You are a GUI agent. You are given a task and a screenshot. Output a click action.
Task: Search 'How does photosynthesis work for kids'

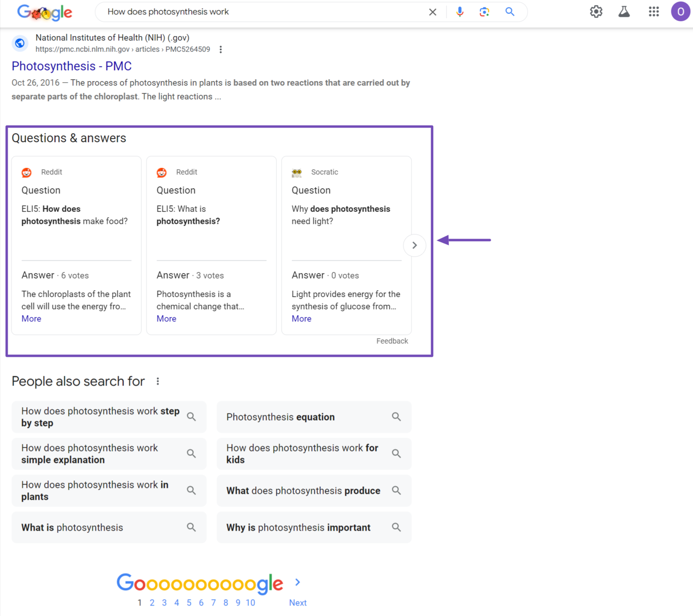click(x=314, y=454)
